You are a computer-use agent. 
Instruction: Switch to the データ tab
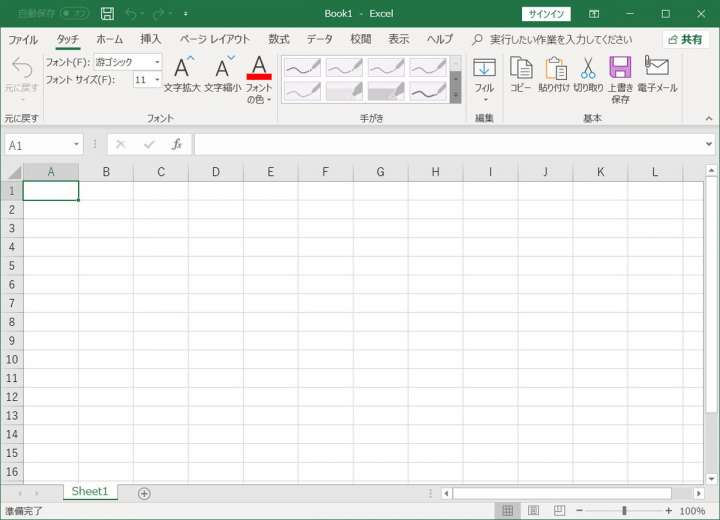320,40
